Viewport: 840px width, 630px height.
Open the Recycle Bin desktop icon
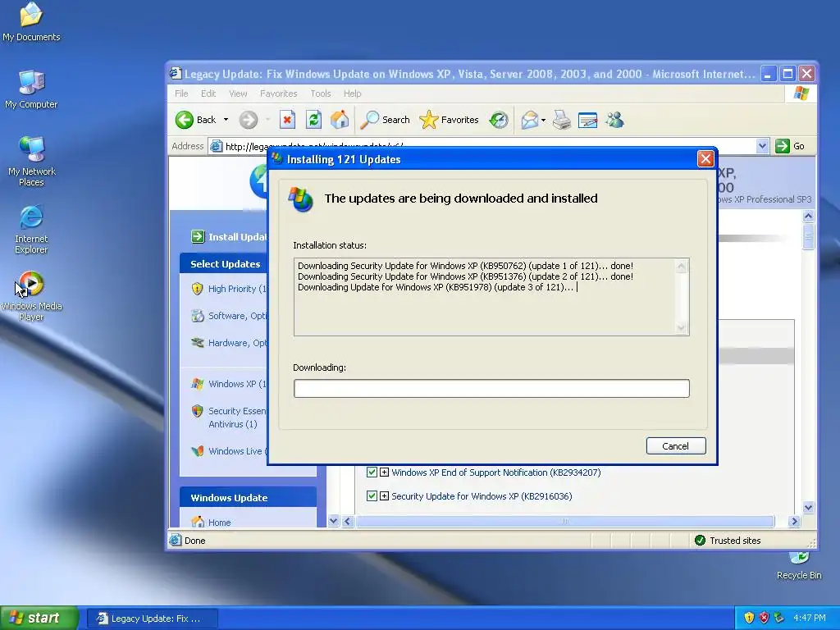pos(799,566)
